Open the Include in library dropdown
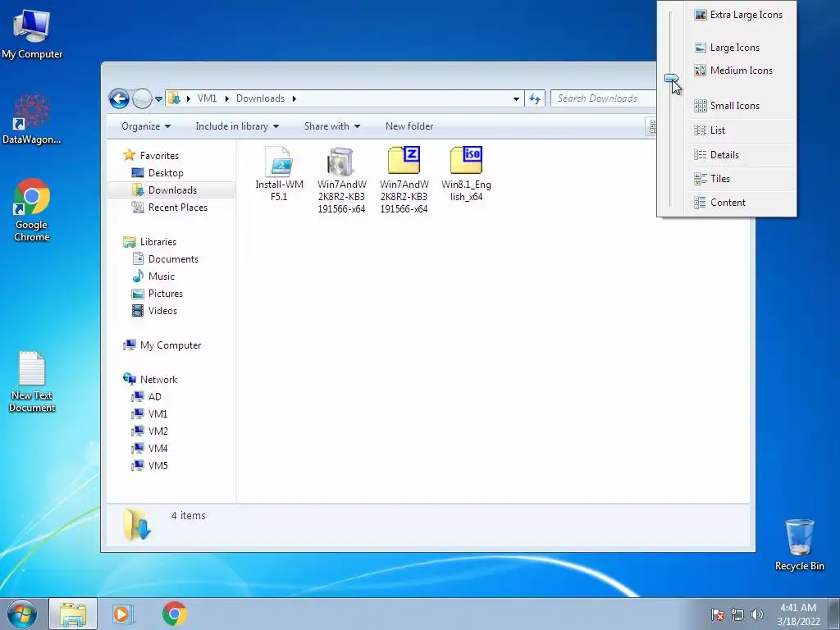 [x=237, y=126]
